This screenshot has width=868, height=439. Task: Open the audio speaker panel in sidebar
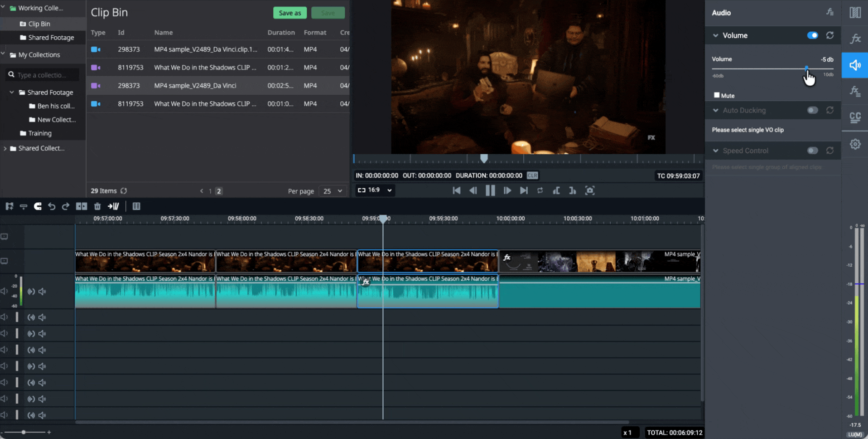(855, 65)
